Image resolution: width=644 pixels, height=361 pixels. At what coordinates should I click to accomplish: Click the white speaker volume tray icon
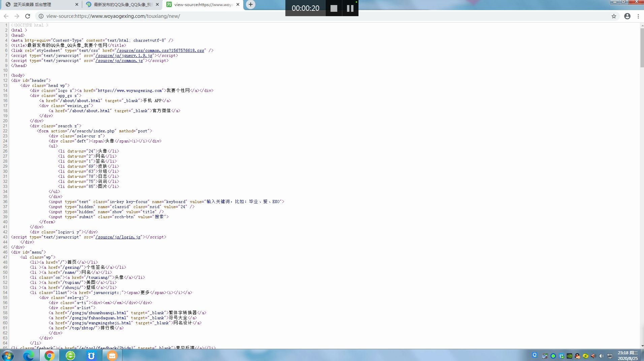601,356
